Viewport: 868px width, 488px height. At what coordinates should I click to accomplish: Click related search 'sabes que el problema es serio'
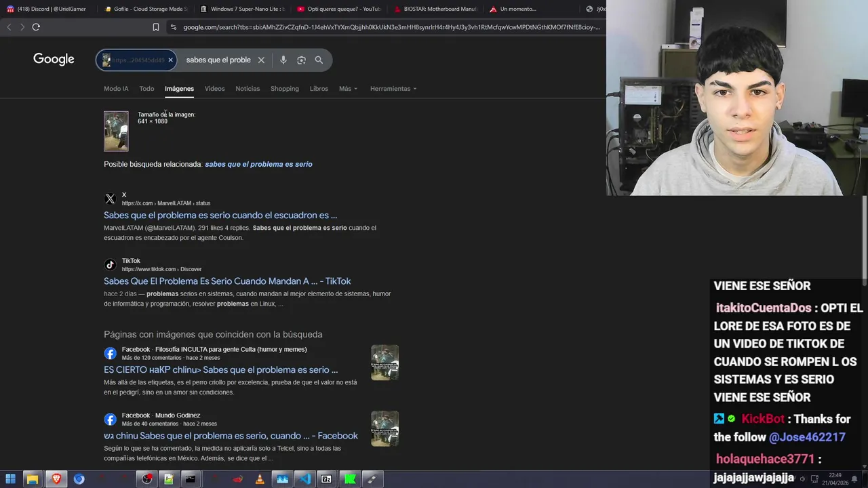[258, 164]
